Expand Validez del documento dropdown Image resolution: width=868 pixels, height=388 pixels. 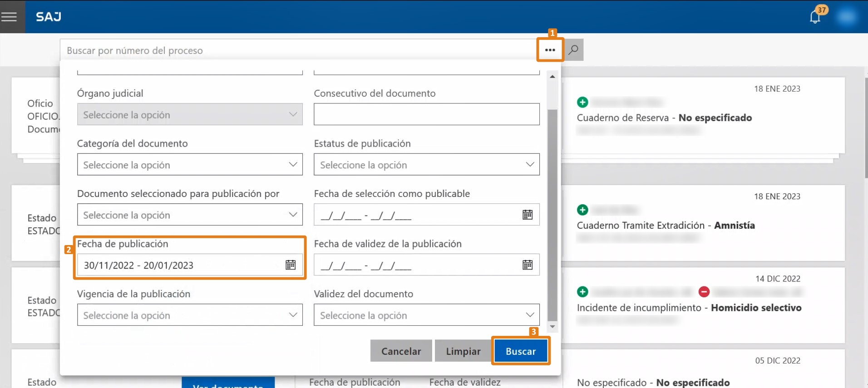pyautogui.click(x=427, y=315)
